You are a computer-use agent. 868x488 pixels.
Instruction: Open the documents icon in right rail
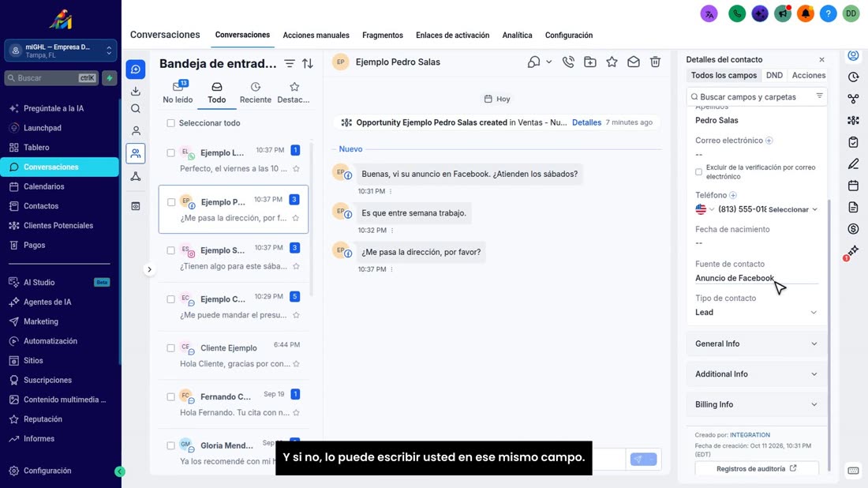coord(853,207)
